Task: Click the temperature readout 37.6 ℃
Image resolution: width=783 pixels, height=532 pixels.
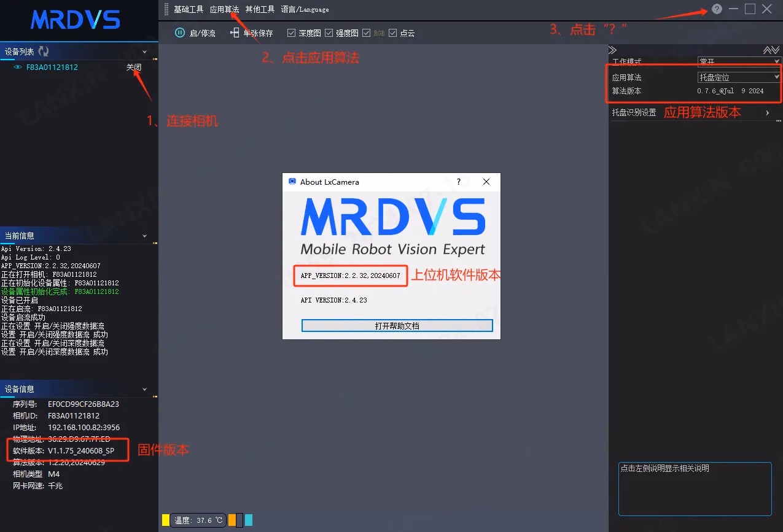Action: coord(198,520)
